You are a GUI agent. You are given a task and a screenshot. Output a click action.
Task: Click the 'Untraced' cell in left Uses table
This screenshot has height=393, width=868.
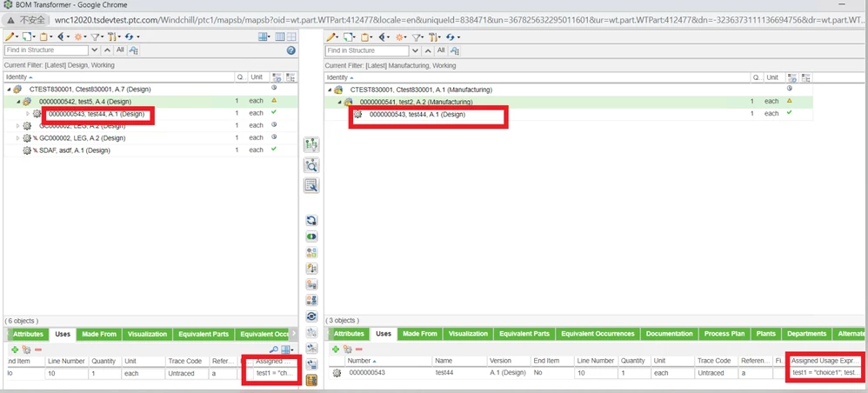point(188,374)
